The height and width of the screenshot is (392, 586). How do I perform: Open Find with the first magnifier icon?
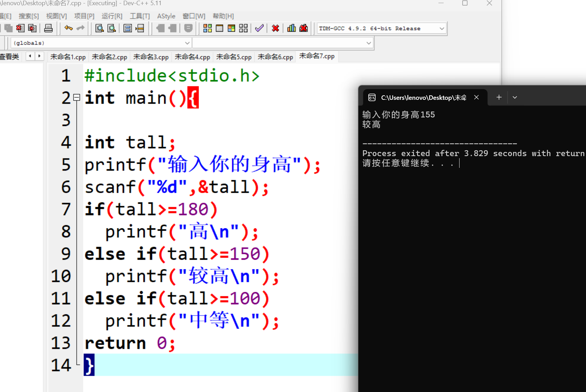100,28
